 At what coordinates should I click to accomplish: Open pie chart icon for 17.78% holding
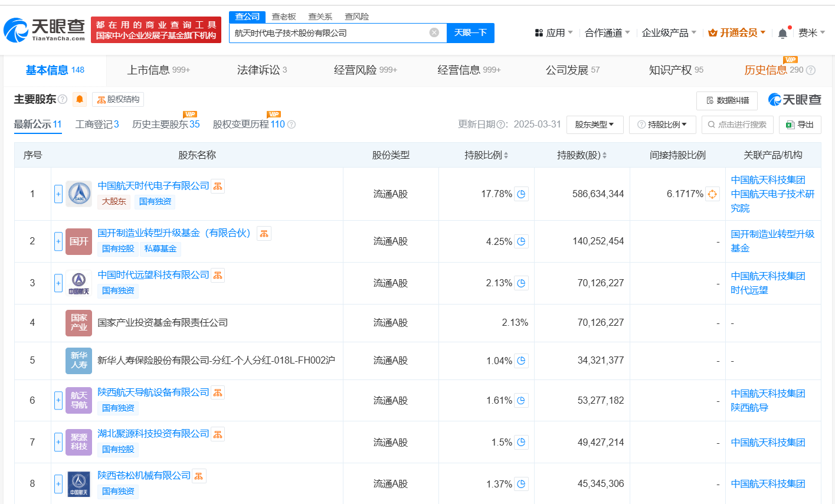[x=521, y=194]
